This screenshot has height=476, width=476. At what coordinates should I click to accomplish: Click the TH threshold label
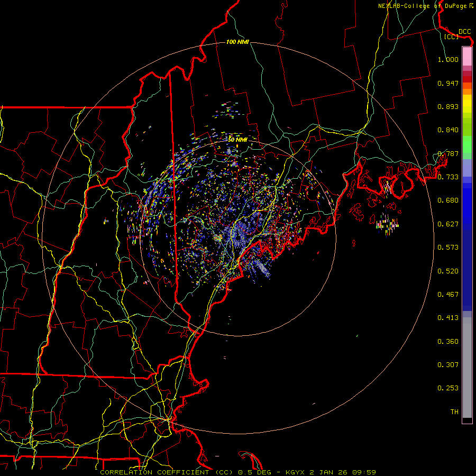click(454, 412)
